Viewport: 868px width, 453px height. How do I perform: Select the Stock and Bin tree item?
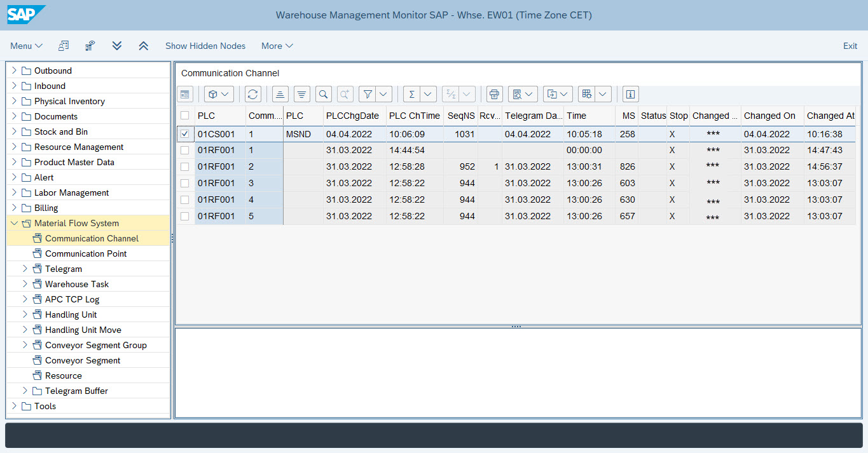point(61,132)
